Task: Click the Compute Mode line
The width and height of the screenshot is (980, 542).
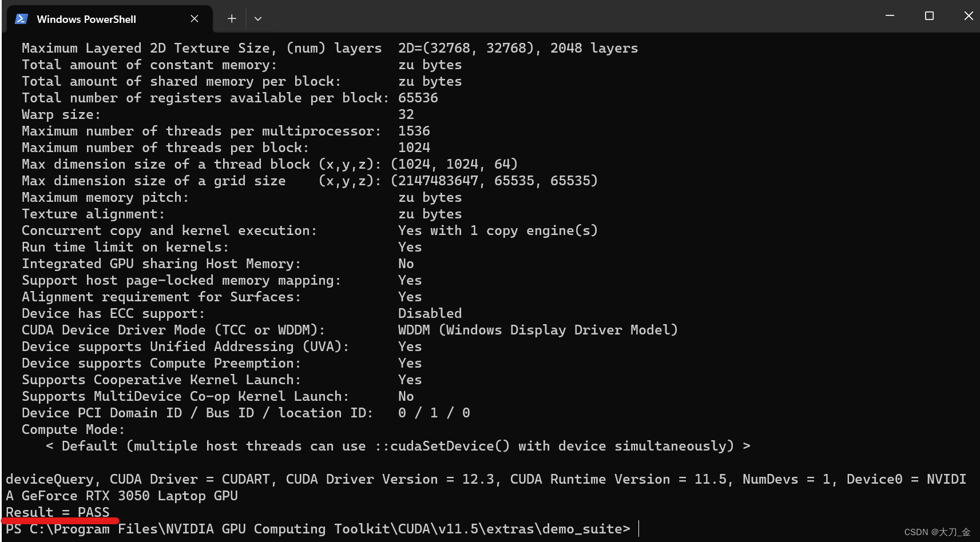Action: (72, 429)
